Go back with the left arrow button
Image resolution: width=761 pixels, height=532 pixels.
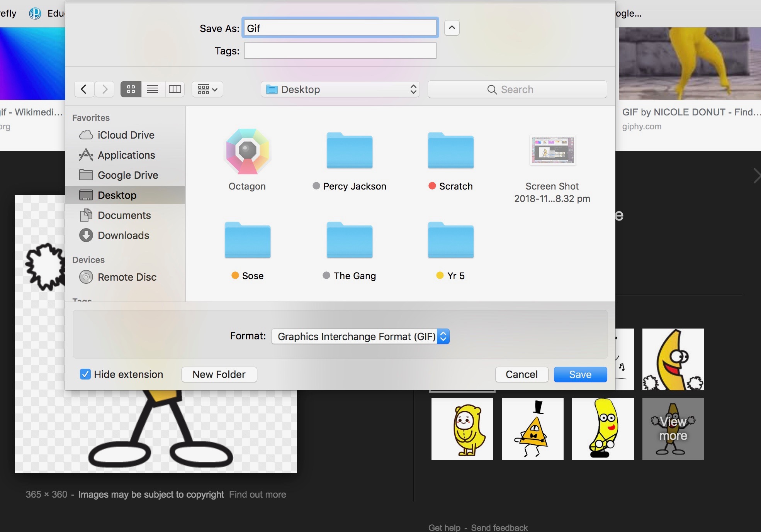click(x=84, y=90)
